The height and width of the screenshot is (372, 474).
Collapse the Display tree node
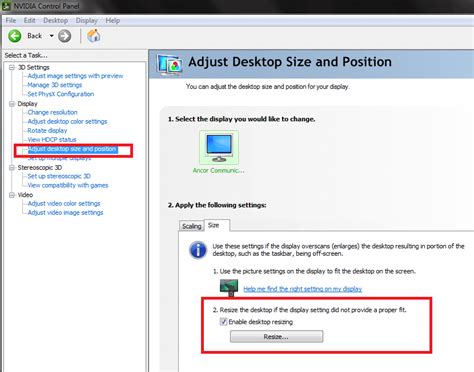click(12, 104)
